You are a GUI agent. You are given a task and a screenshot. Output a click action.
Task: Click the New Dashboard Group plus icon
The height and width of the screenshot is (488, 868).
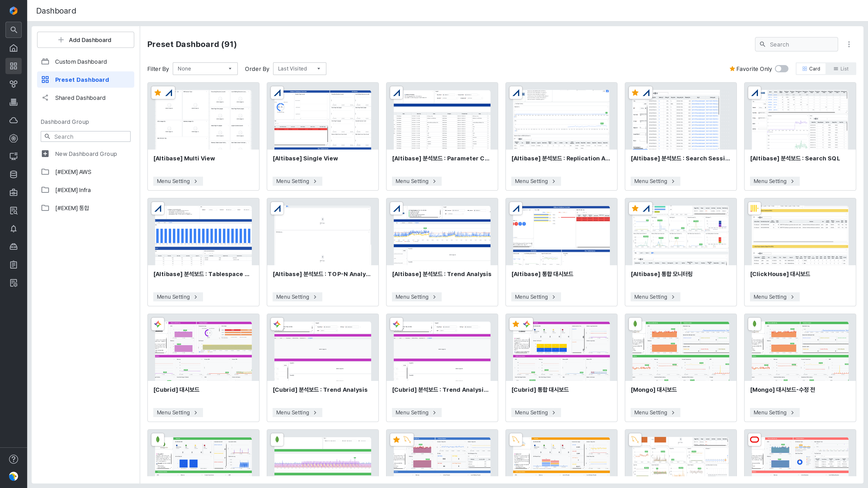pyautogui.click(x=45, y=154)
